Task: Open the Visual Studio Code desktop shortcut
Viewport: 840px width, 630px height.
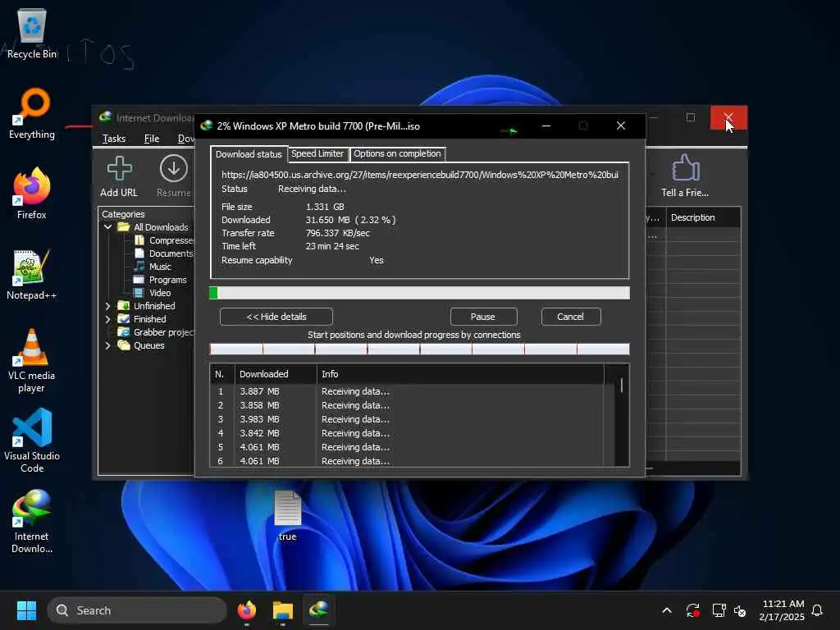Action: 32,441
